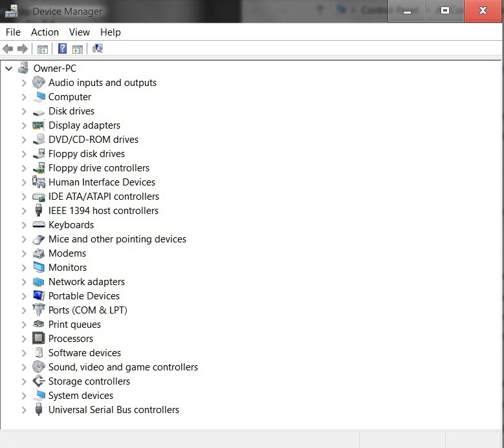Expand Sound, video and game controllers
The image size is (504, 448).
[x=24, y=367]
